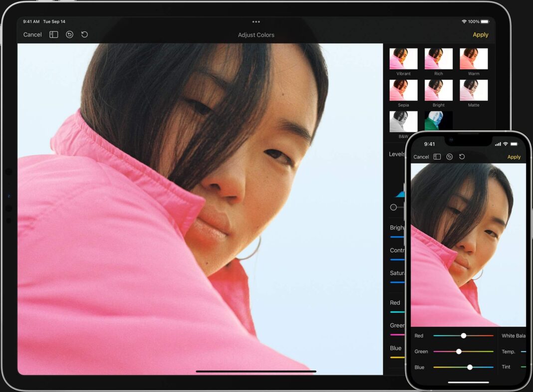The width and height of the screenshot is (533, 392).
Task: Apply the B&W preset
Action: click(403, 122)
